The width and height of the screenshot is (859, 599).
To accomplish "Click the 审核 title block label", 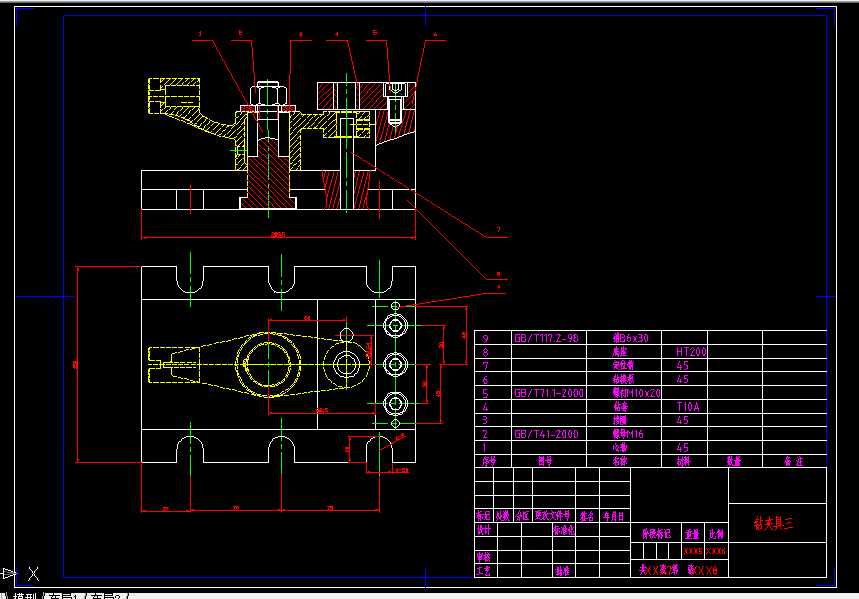I will (483, 557).
